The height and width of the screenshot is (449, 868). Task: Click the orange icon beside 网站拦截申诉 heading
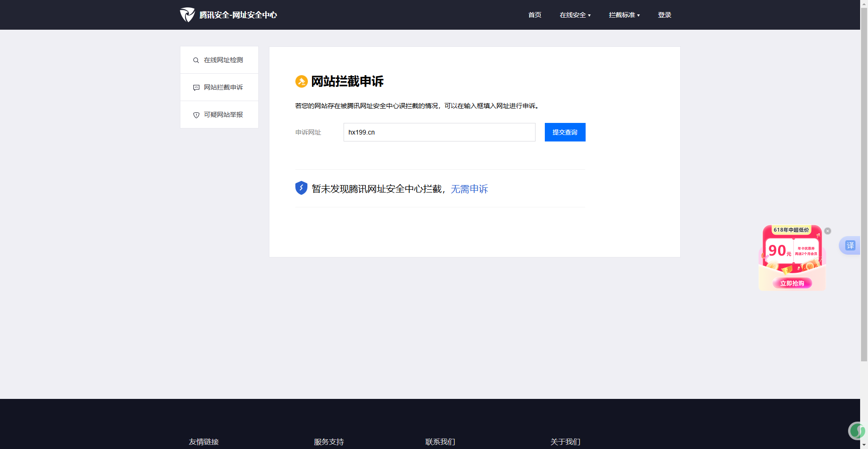coord(301,82)
